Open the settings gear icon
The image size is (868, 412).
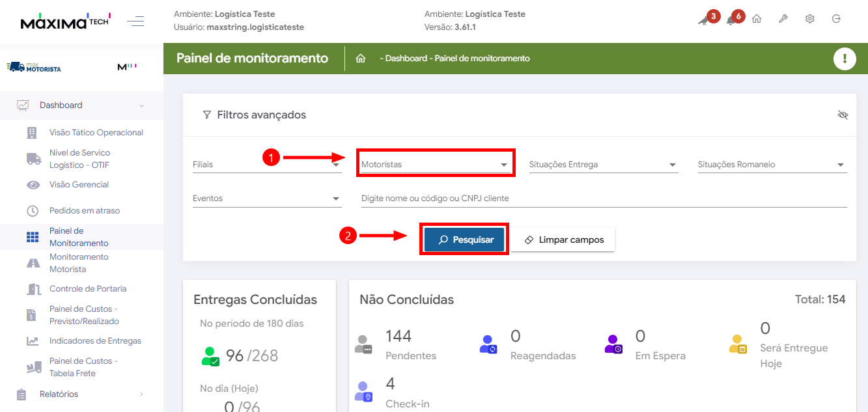click(x=810, y=19)
